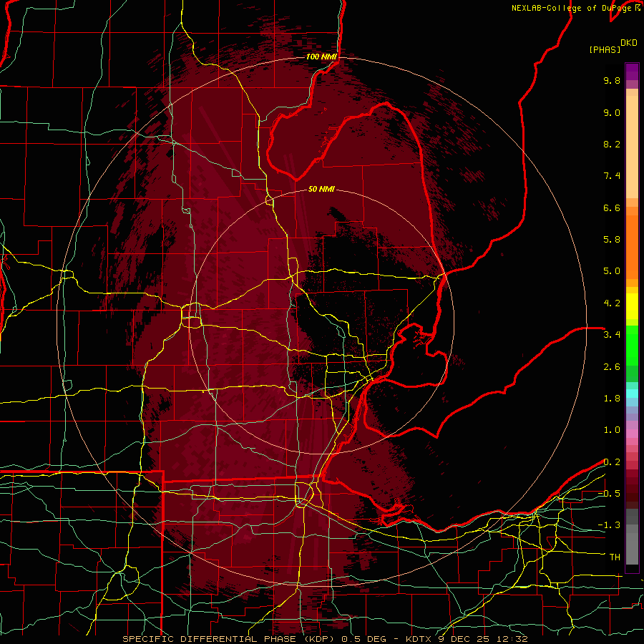Click the 5.0 value on color scale
The image size is (644, 644).
612,271
